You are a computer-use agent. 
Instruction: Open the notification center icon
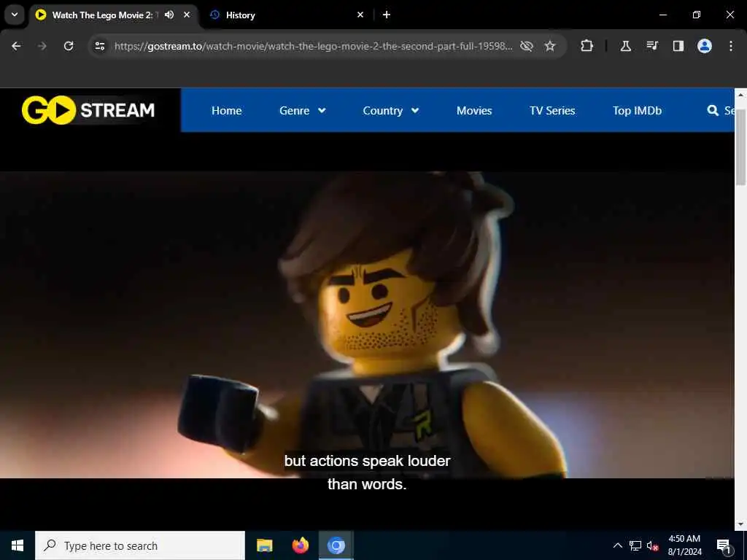[x=724, y=545]
